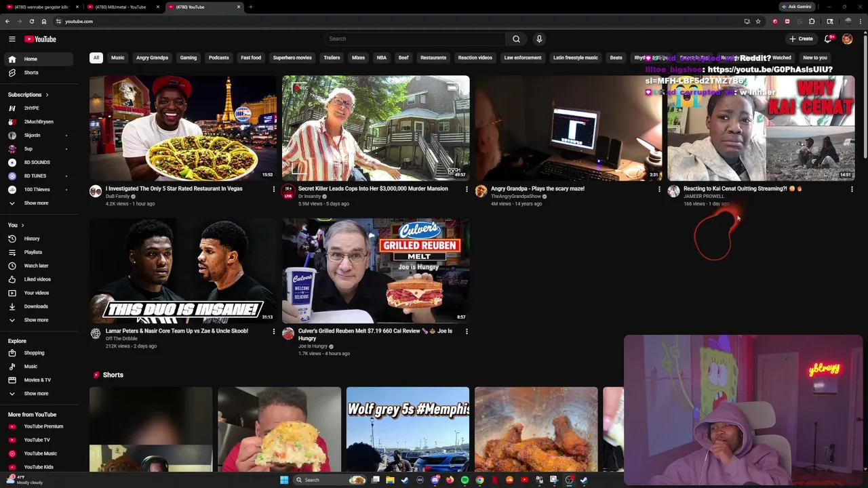Expand Show more under Explore

click(39, 393)
